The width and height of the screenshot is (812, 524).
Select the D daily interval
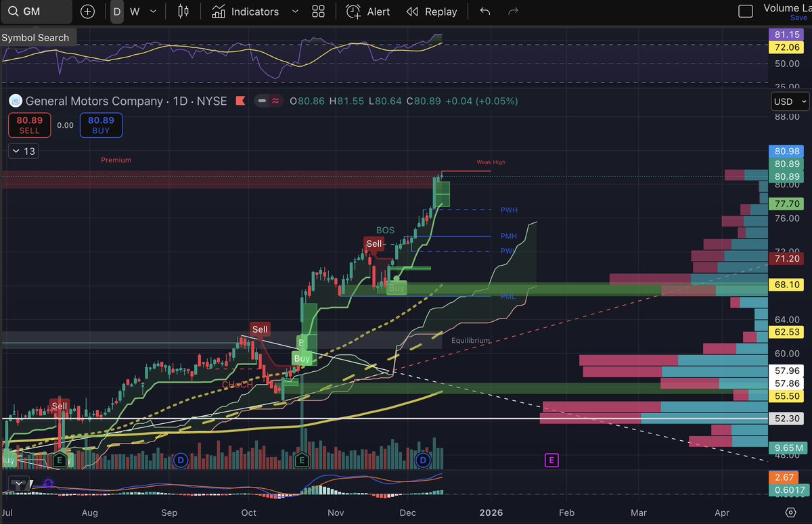coord(116,11)
